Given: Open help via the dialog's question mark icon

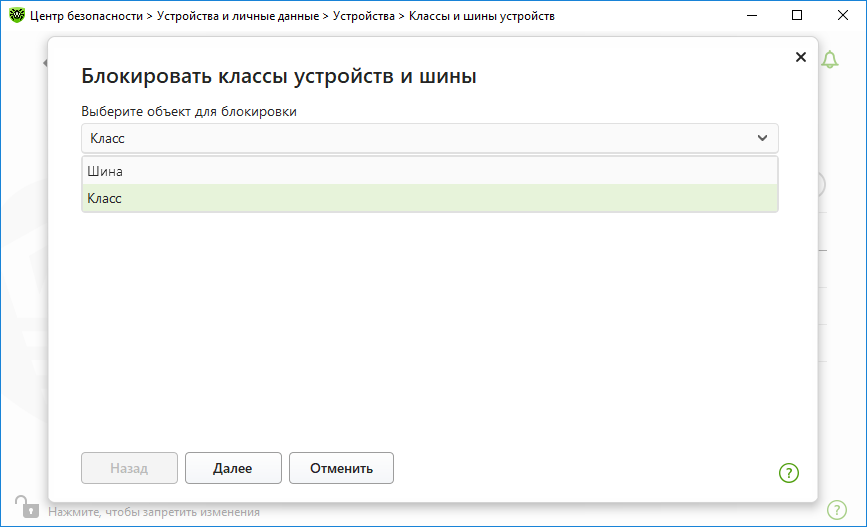Looking at the screenshot, I should pos(789,473).
